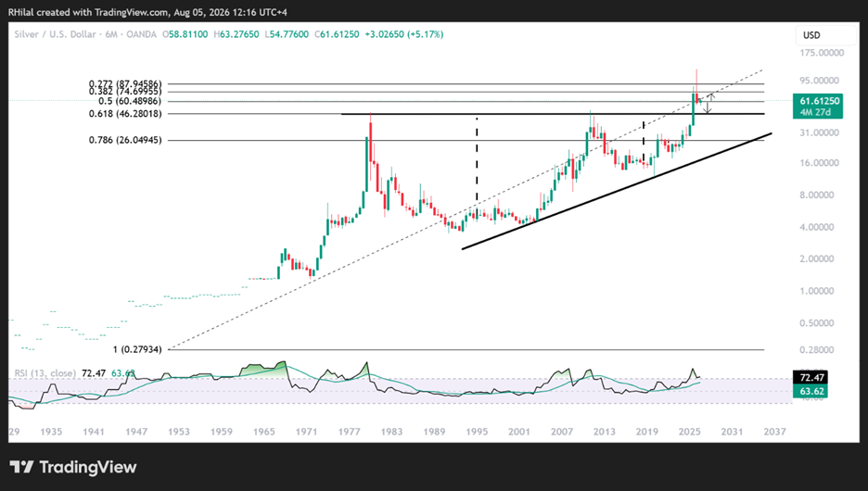Viewport: 868px width, 491px height.
Task: Click the 2007 time axis label
Action: (562, 432)
